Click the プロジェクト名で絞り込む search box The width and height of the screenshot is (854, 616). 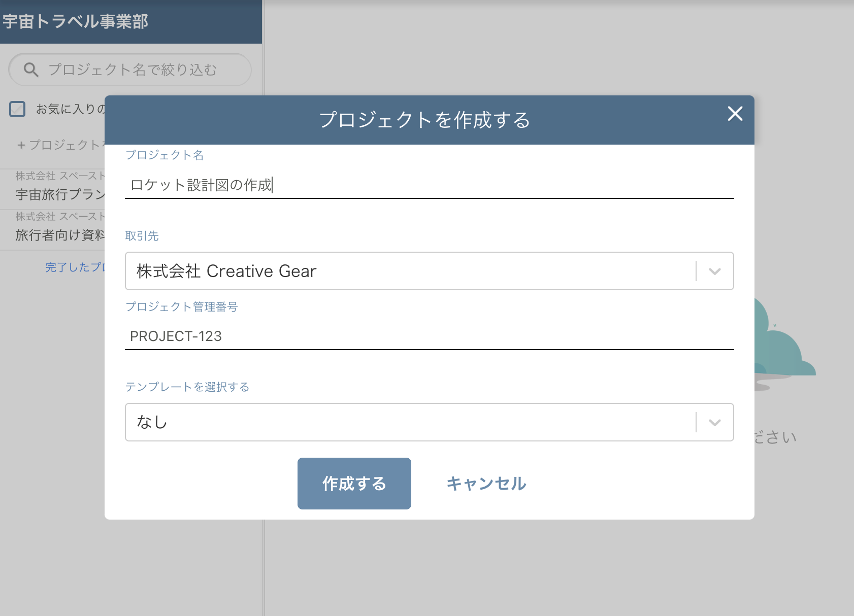tap(132, 70)
